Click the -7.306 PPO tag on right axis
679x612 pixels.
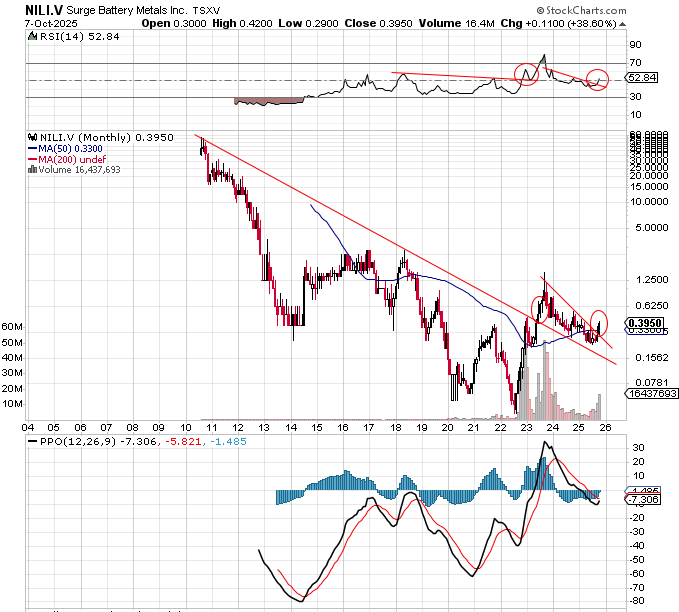(643, 499)
